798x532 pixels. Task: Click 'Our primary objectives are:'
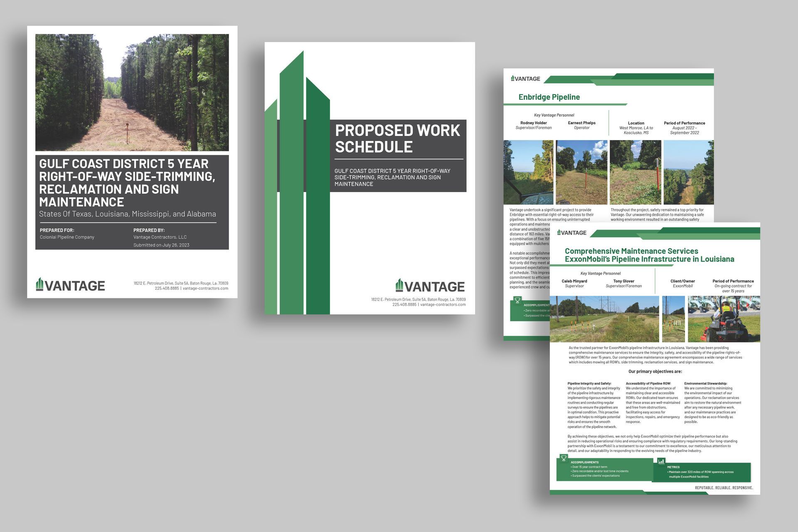tap(655, 372)
